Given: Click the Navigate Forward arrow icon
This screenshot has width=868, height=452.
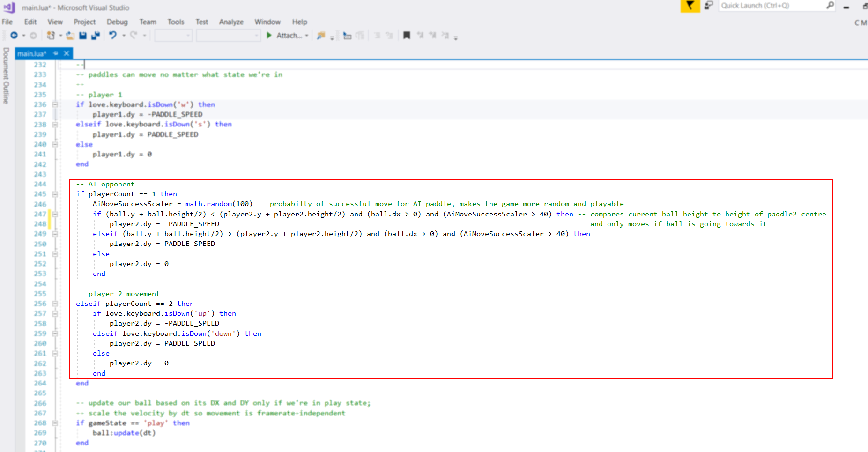Looking at the screenshot, I should [x=33, y=36].
